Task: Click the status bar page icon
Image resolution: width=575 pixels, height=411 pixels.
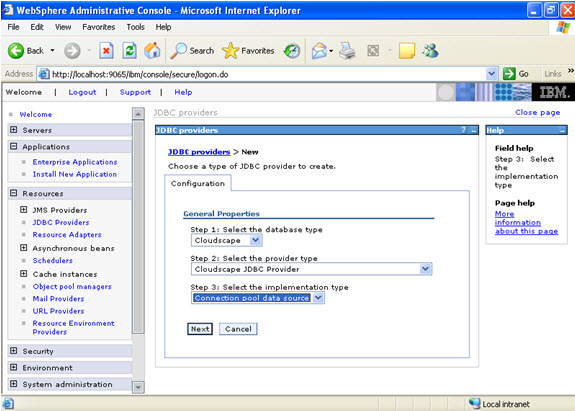Action: (x=8, y=404)
